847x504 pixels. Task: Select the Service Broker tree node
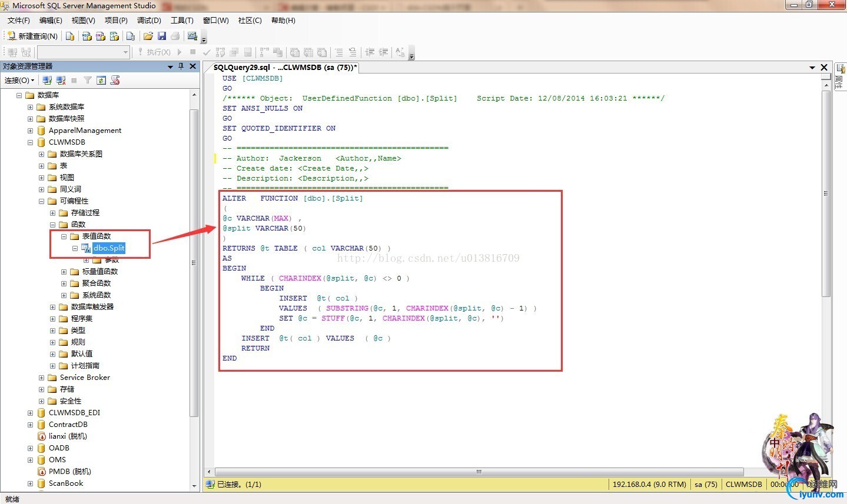(85, 378)
